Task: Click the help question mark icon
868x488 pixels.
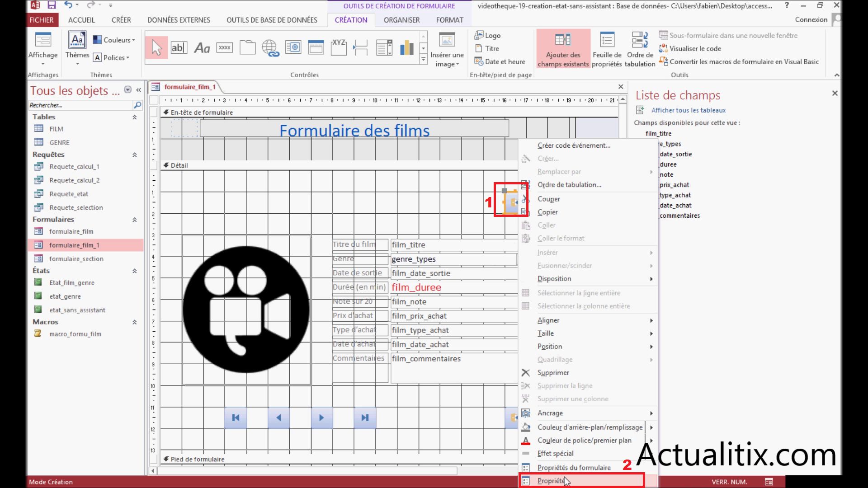Action: tap(787, 5)
